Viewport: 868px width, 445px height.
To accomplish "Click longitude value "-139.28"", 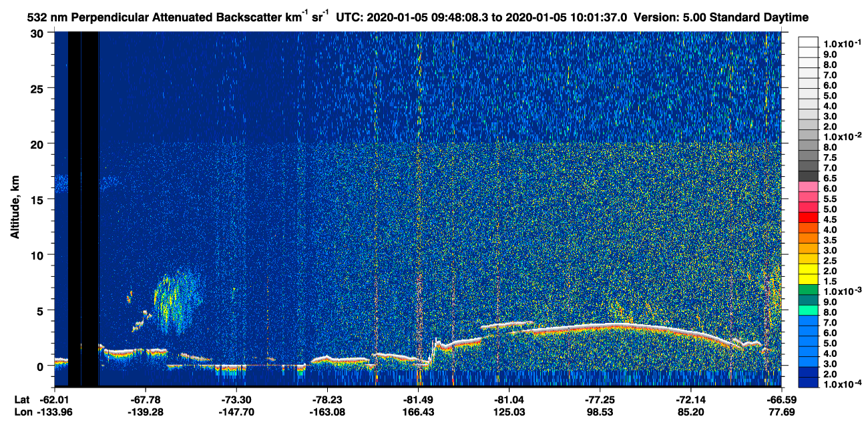I will (x=145, y=412).
